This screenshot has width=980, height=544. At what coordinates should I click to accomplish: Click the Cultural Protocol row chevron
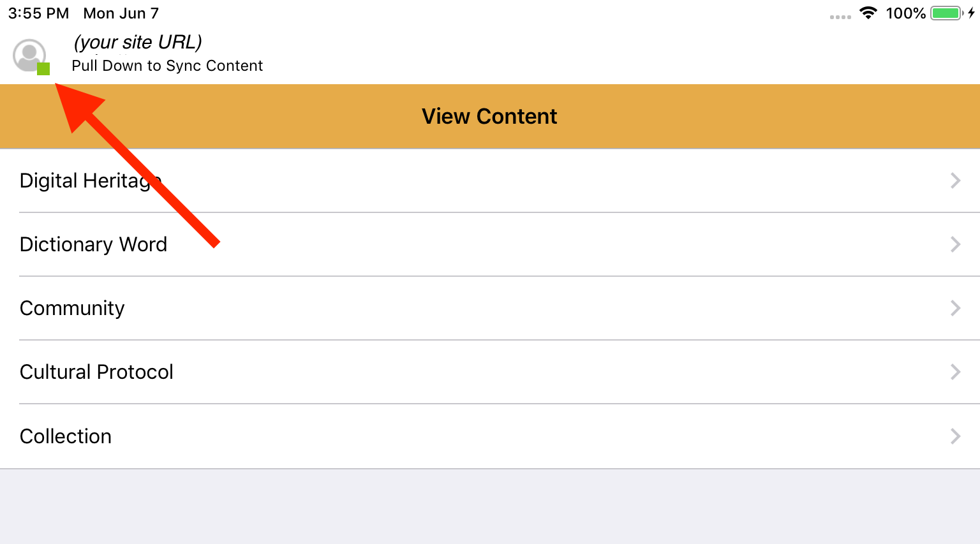click(955, 372)
